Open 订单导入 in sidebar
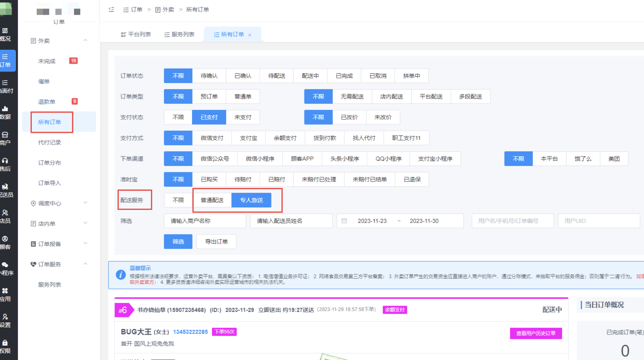 click(49, 183)
